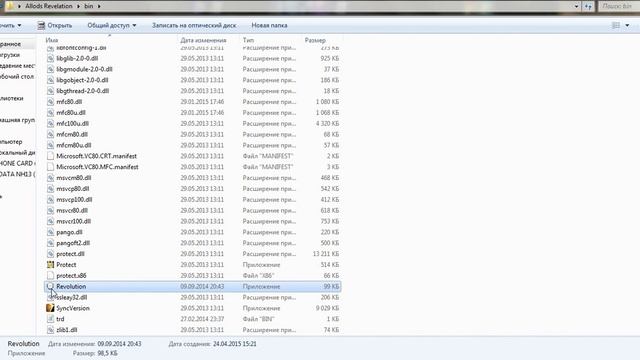Click the Microsoft.VC80.MFC.manifest file icon
The height and width of the screenshot is (360, 640).
[x=50, y=167]
